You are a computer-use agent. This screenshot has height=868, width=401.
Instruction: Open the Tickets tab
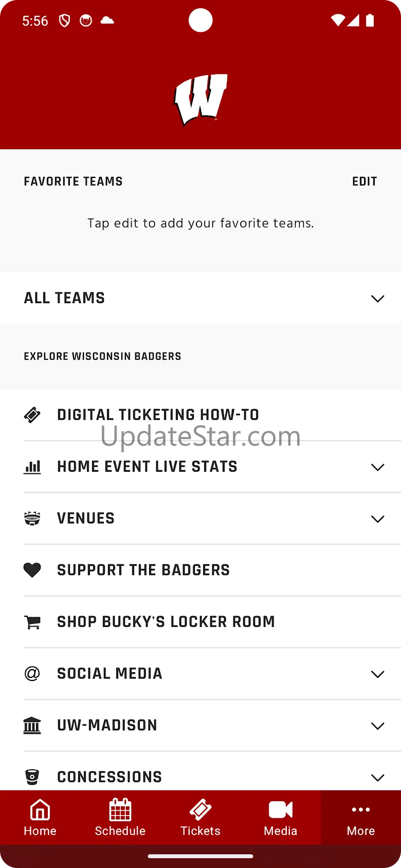200,818
